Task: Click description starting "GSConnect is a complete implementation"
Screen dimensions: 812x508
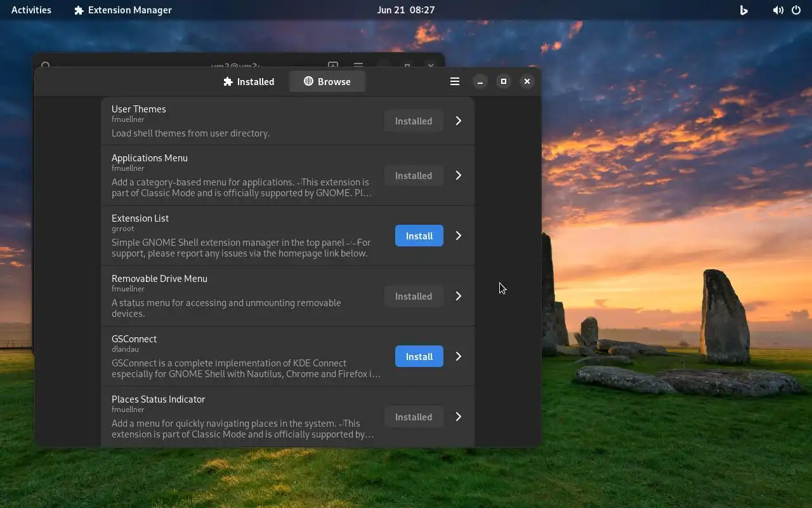Action: [246, 368]
